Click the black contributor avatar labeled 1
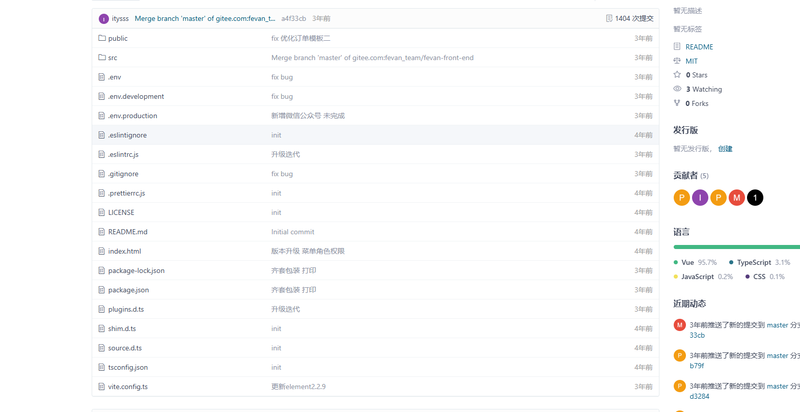Viewport: 800px width, 412px height. (x=755, y=197)
